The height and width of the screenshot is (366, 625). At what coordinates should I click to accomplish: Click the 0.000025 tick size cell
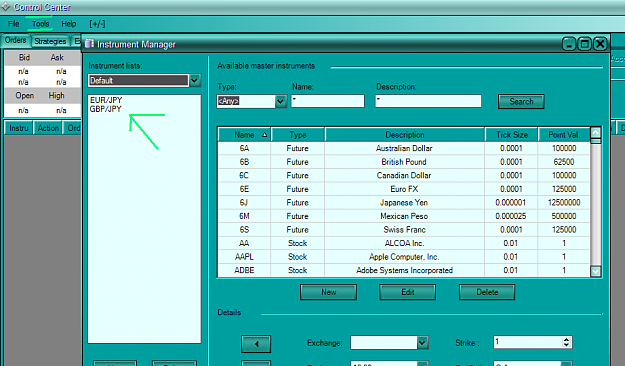click(x=511, y=216)
